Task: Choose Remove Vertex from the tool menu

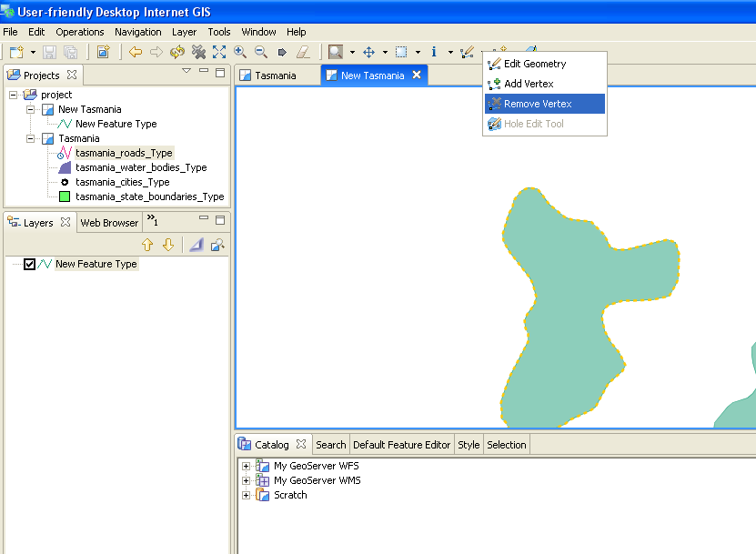Action: (x=537, y=104)
